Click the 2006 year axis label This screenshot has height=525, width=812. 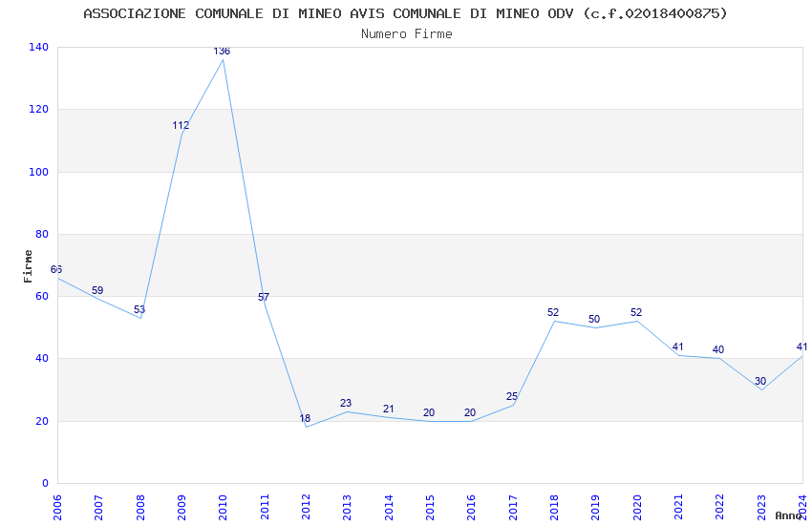coord(57,507)
